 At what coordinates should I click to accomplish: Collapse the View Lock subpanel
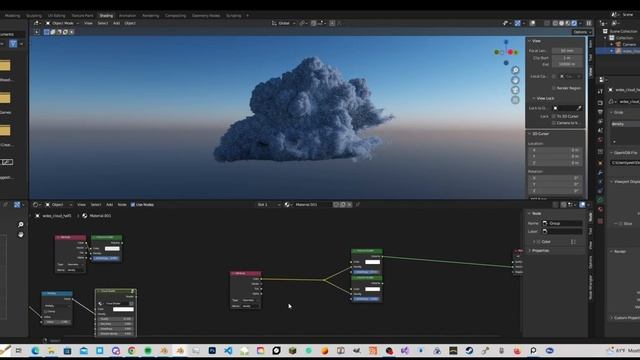tap(533, 98)
